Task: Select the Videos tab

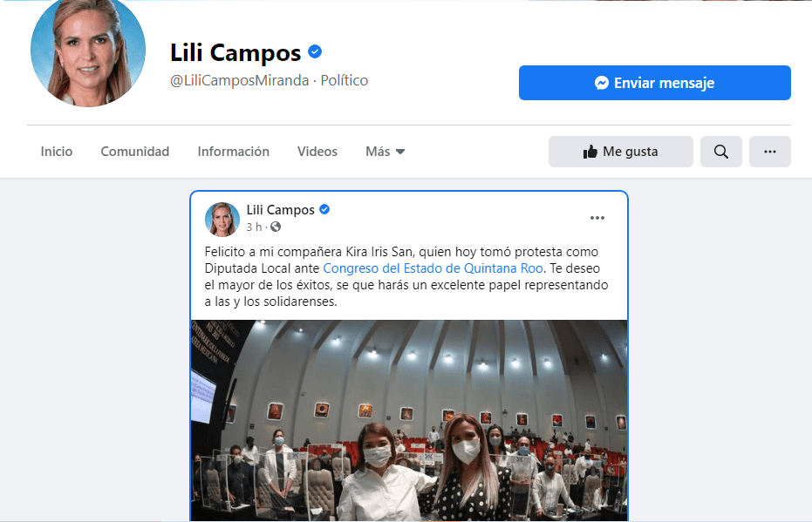Action: (317, 152)
